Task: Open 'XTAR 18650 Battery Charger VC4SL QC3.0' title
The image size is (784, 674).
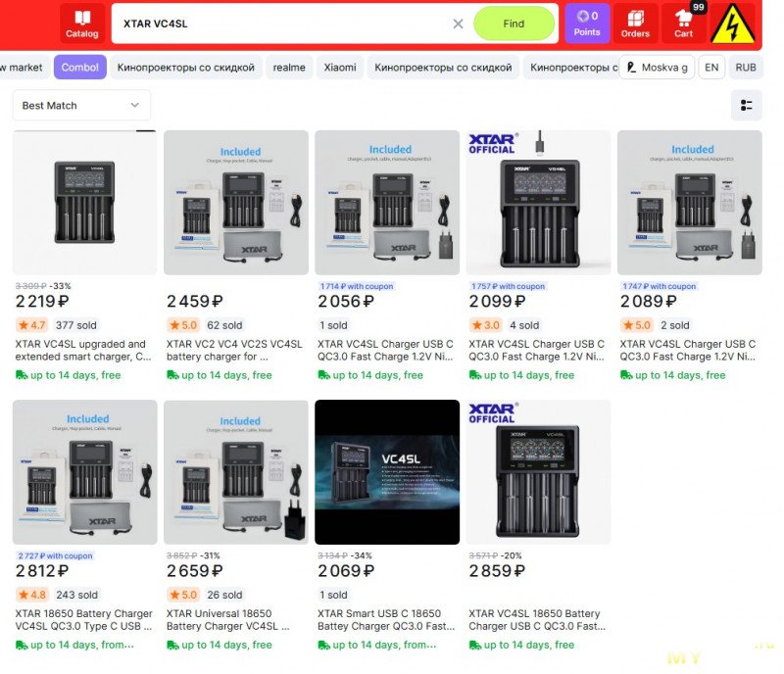Action: pyautogui.click(x=83, y=619)
